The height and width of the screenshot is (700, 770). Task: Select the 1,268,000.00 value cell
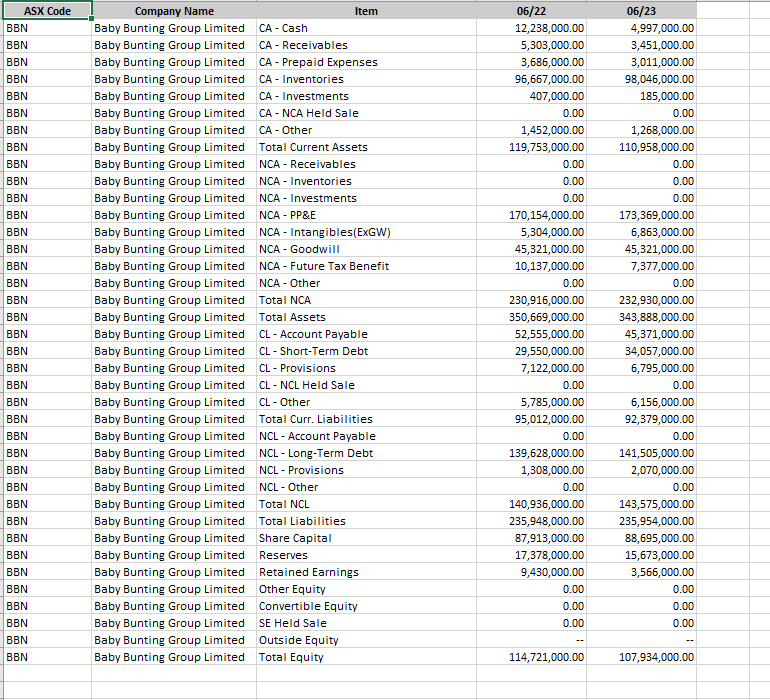click(641, 130)
